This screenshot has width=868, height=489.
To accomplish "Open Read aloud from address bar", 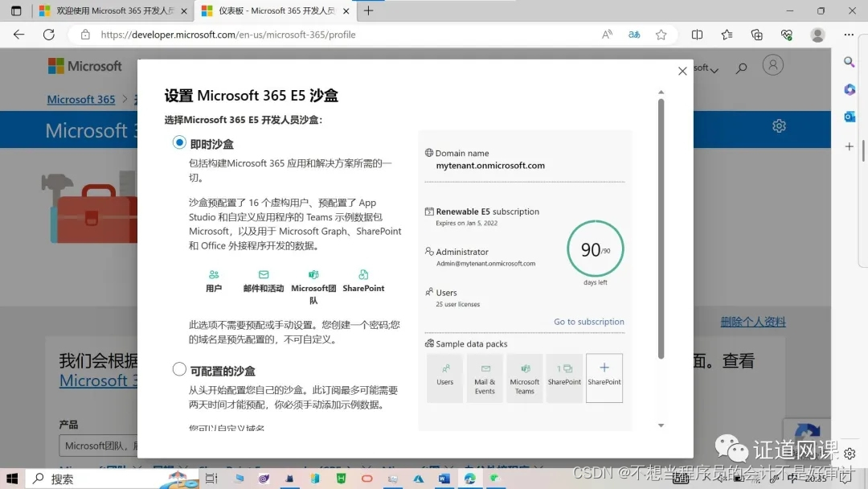I will pos(608,35).
